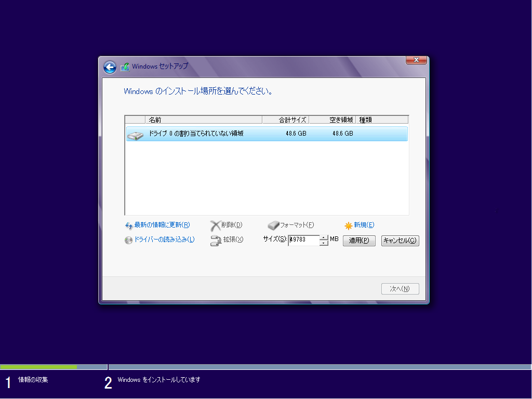
Task: Click the format (フォーマット) drive icon
Action: pos(273,225)
